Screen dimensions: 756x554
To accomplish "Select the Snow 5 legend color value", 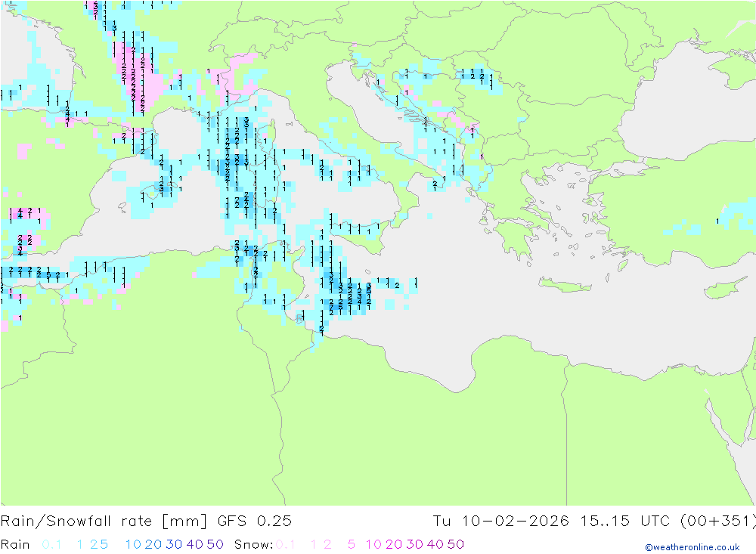I will pos(352,544).
